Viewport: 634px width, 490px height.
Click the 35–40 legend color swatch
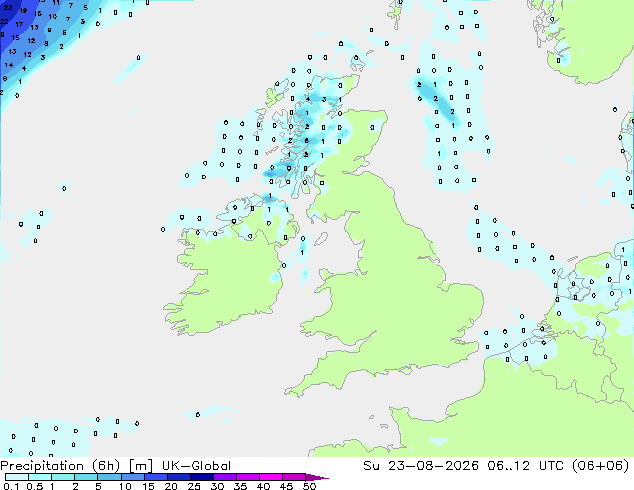[248, 477]
